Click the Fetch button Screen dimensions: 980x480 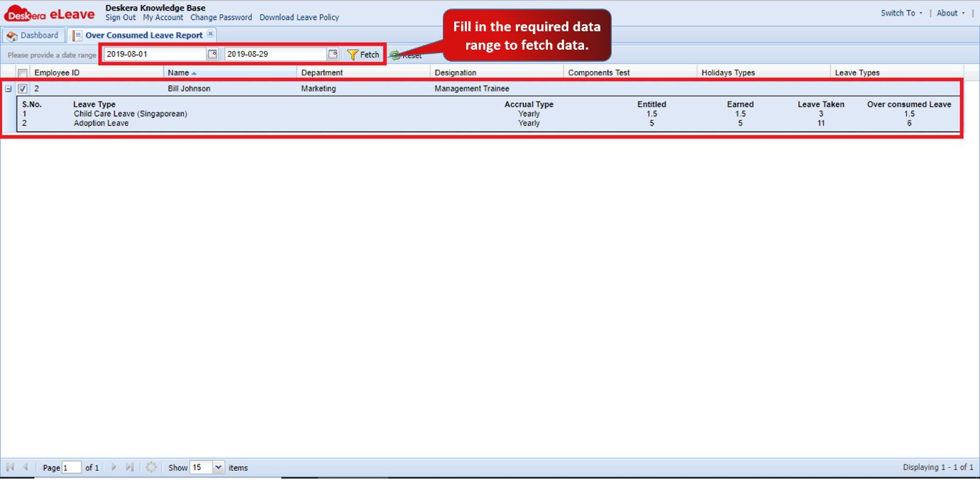click(363, 55)
